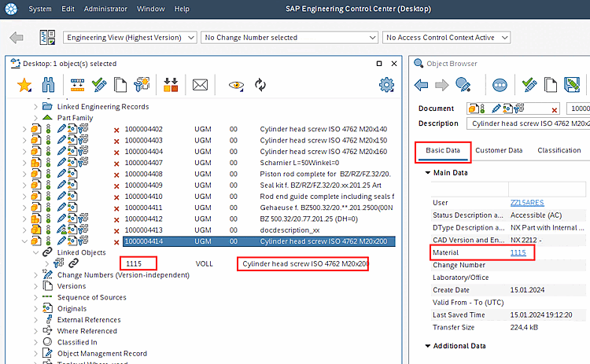590x364 pixels.
Task: Click the blue back arrow in Object Browser
Action: coord(421,86)
